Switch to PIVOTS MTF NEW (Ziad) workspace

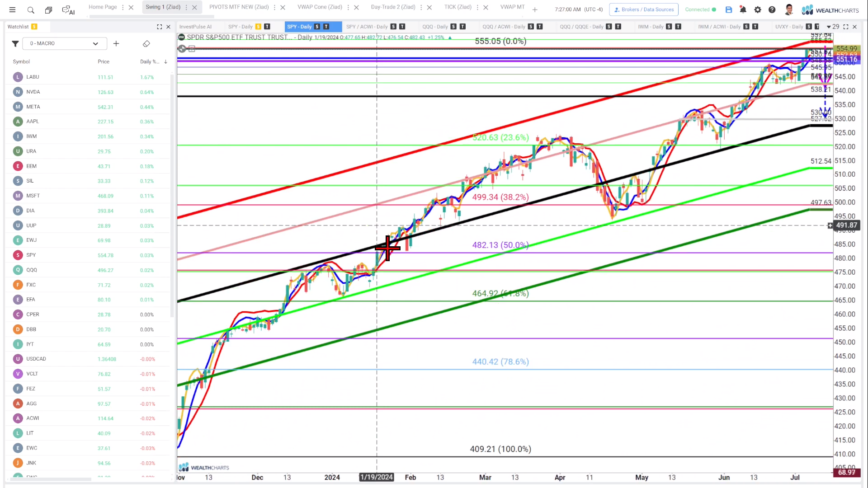[x=239, y=7]
